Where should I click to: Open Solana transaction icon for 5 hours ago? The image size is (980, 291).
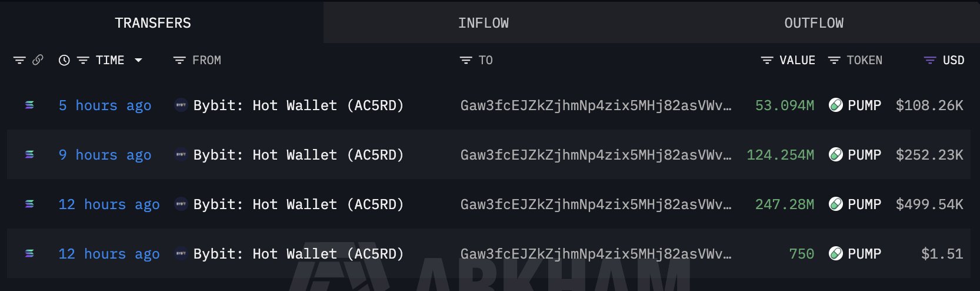29,105
